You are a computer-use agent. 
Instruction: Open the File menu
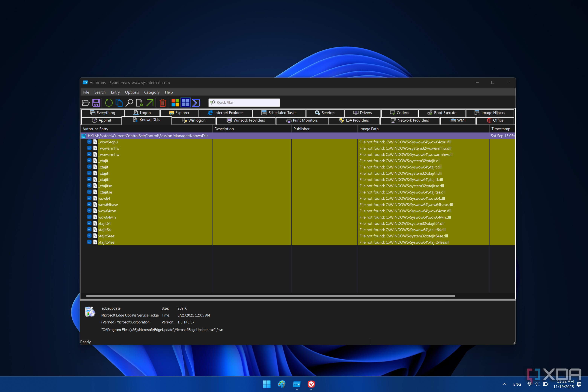(86, 92)
